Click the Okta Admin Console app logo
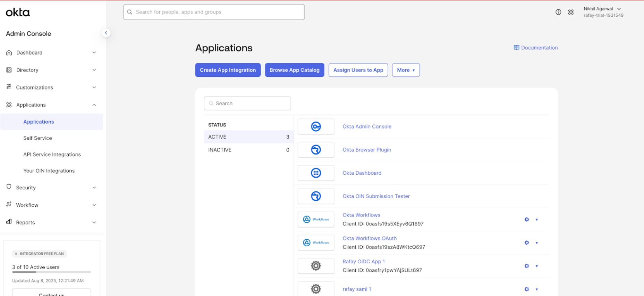This screenshot has width=644, height=296. 316,126
